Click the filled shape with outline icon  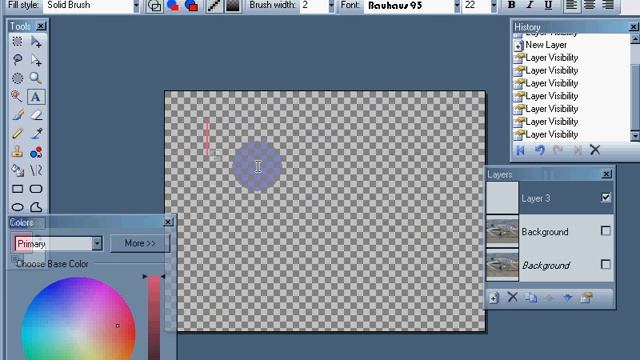[x=191, y=5]
